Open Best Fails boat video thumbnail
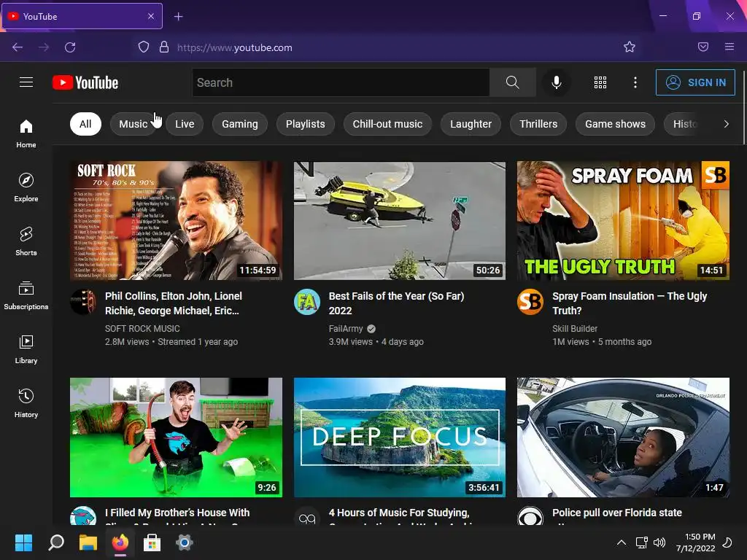The image size is (747, 560). coord(399,220)
